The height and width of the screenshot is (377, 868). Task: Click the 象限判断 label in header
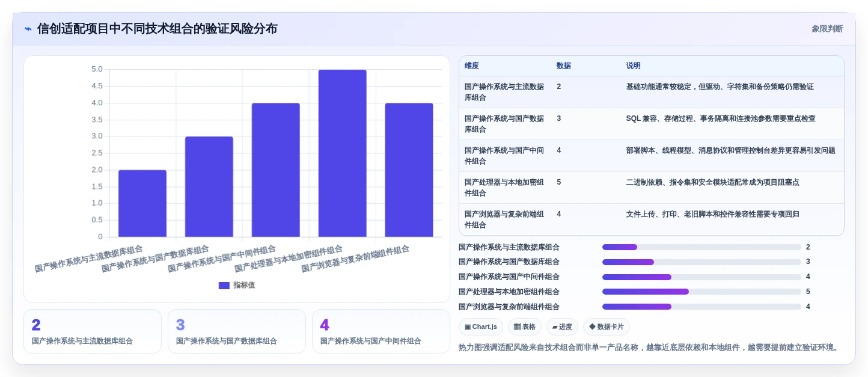[827, 29]
